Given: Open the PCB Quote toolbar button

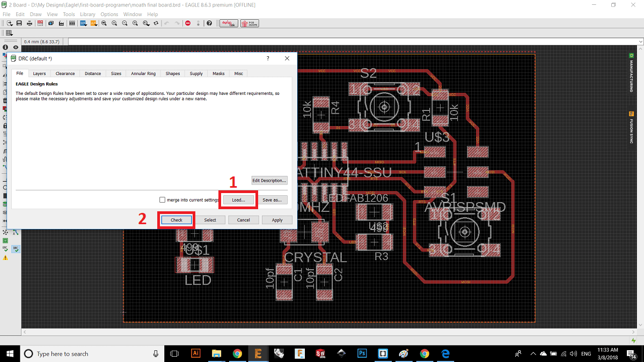Looking at the screenshot, I should (x=250, y=24).
